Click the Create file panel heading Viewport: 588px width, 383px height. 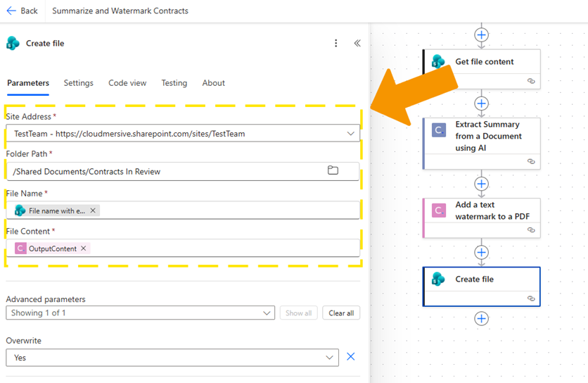45,43
